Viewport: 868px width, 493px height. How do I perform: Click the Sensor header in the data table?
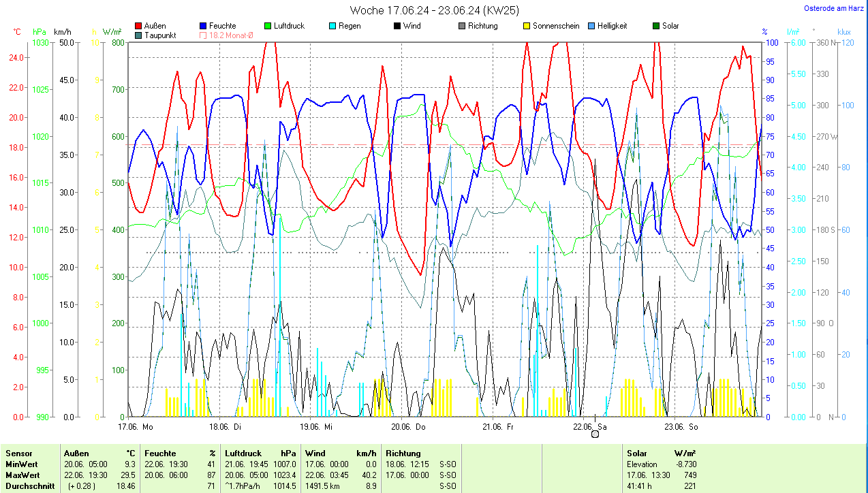pos(19,454)
